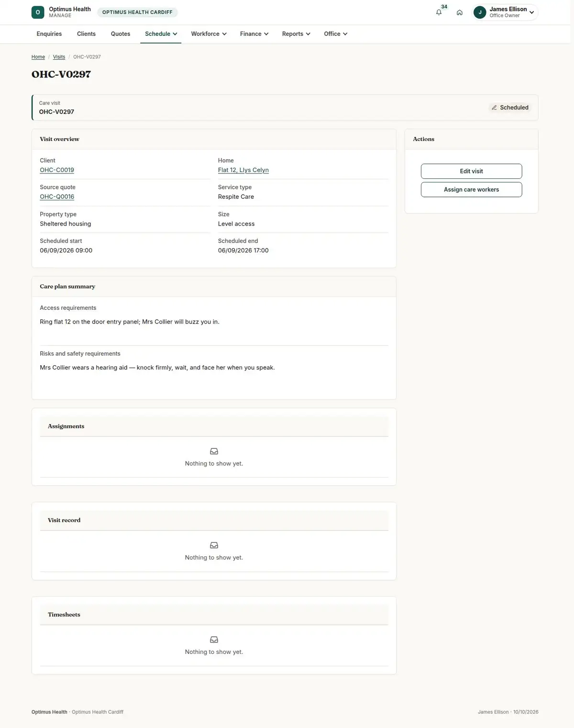Screen dimensions: 574x728
Task: Go to the Enquiries tab
Action: (49, 34)
